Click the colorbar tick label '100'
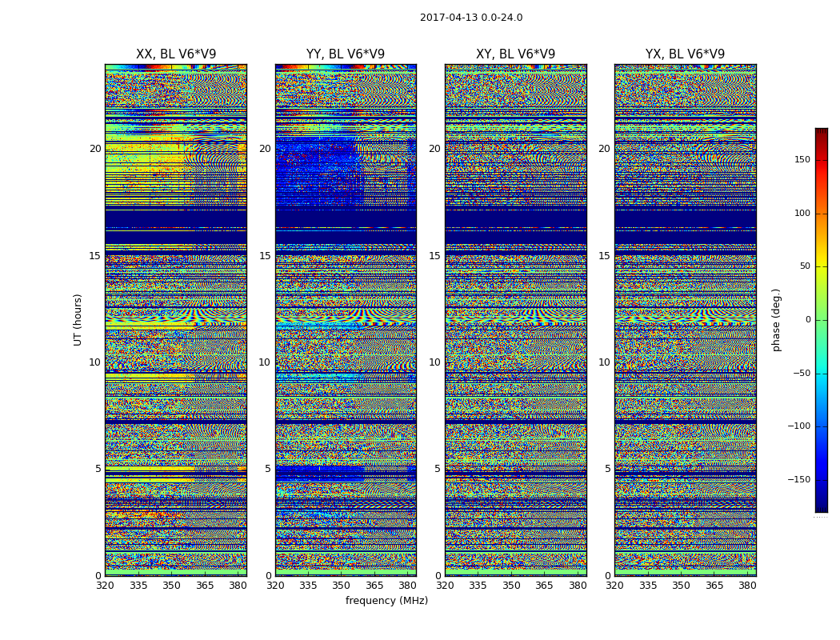Image resolution: width=840 pixels, height=640 pixels. pos(802,214)
